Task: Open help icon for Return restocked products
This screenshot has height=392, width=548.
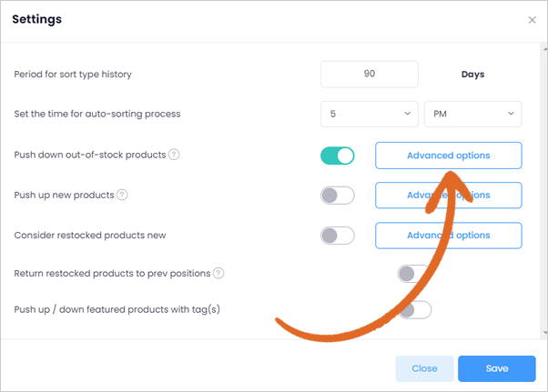Action: [x=218, y=273]
